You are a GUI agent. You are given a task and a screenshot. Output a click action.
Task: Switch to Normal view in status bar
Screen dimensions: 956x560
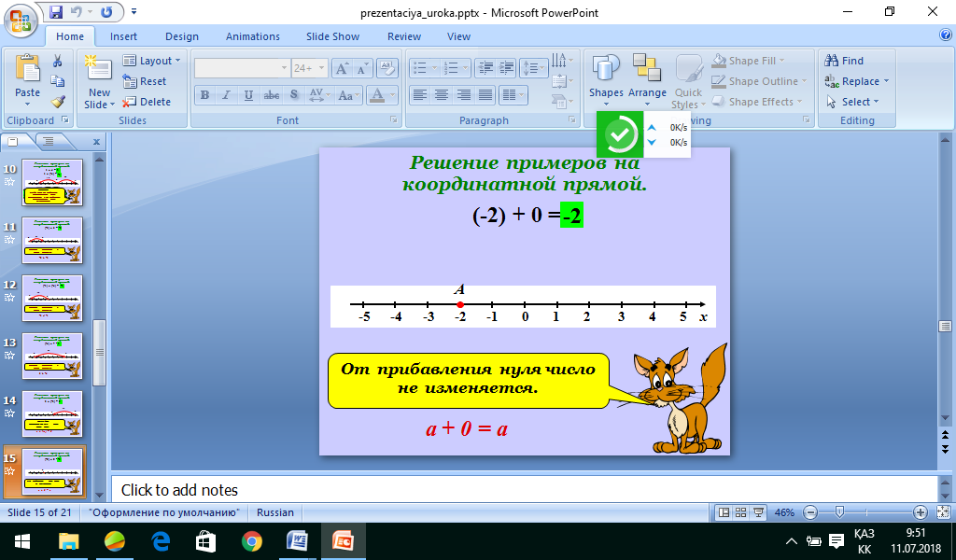[x=724, y=512]
